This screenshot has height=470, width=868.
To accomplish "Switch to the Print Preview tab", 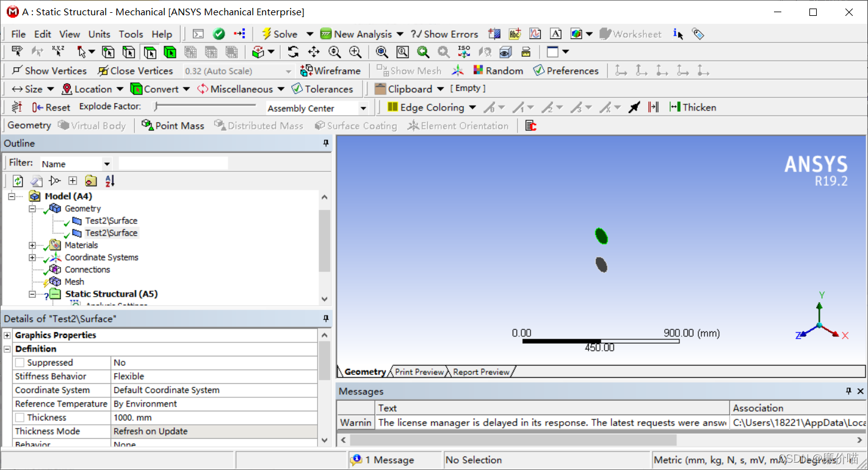I will pos(419,372).
